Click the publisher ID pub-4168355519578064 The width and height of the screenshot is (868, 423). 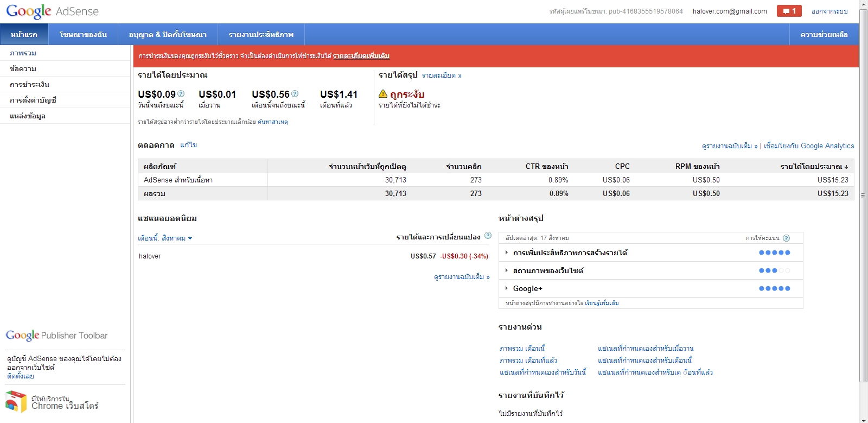[x=646, y=11]
